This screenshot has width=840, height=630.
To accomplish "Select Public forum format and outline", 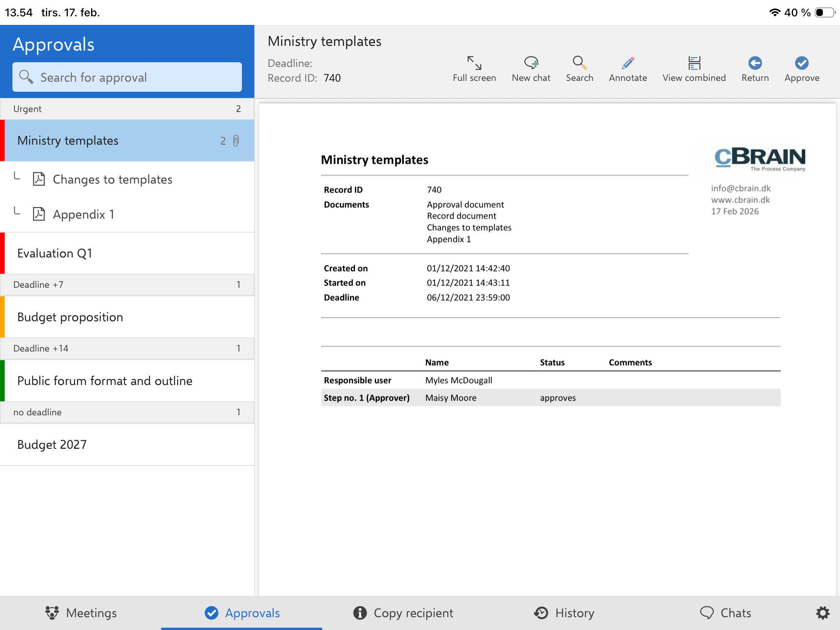I will pos(127,381).
